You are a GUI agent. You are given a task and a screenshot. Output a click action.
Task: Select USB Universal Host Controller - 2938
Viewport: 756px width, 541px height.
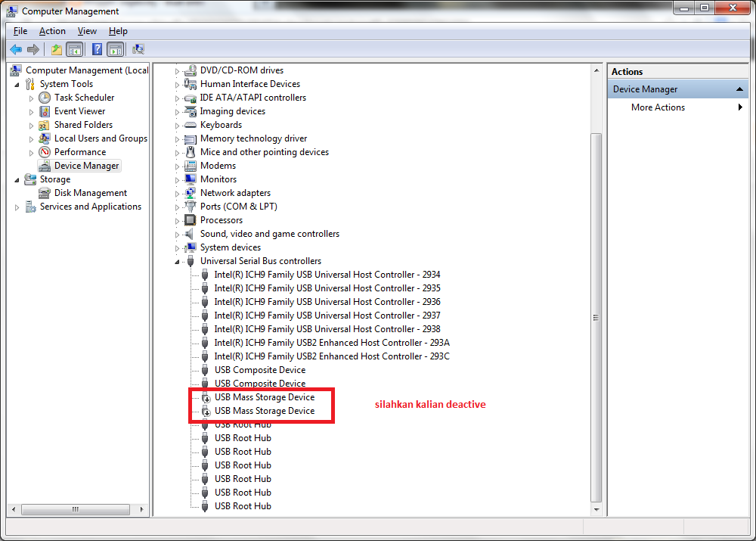[327, 329]
